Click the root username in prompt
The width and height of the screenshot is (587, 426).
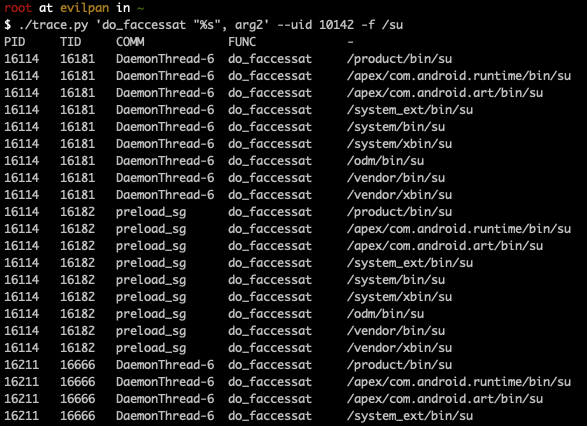pos(18,7)
